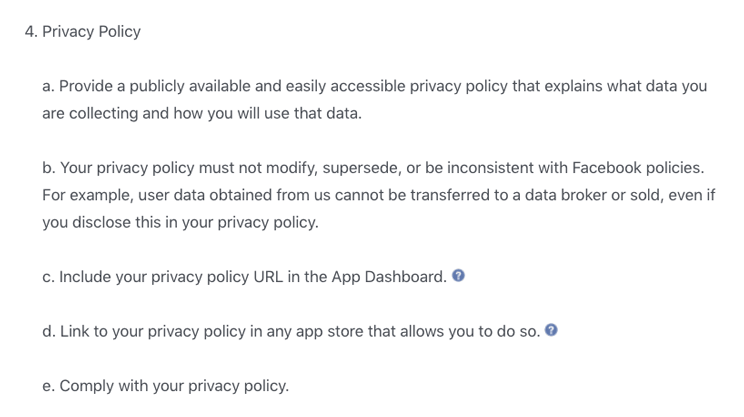Click the words 'Facebook policies' in item b
Viewport: 744px width, 417px height.
pos(637,167)
